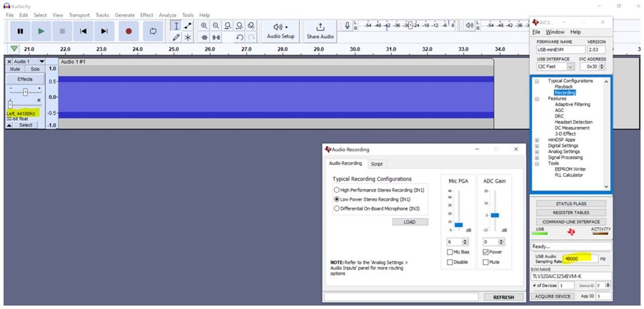Choose the I-beam Selection tool
This screenshot has width=644, height=309.
point(176,26)
